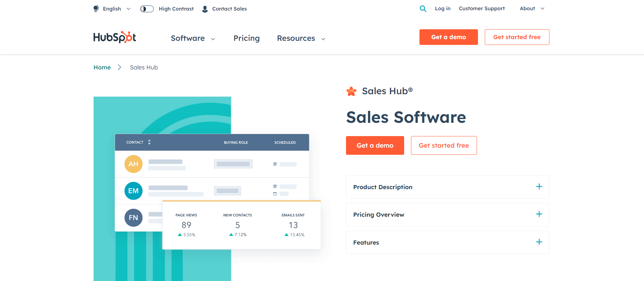Open the About dropdown menu

(532, 9)
